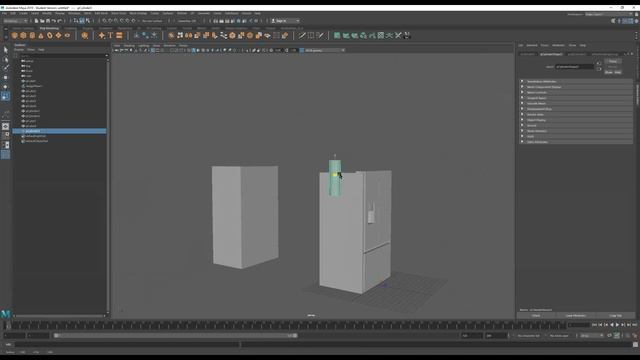Toggle viewport grid display icon in panel toolbar
This screenshot has height=360, width=640.
pyautogui.click(x=153, y=51)
